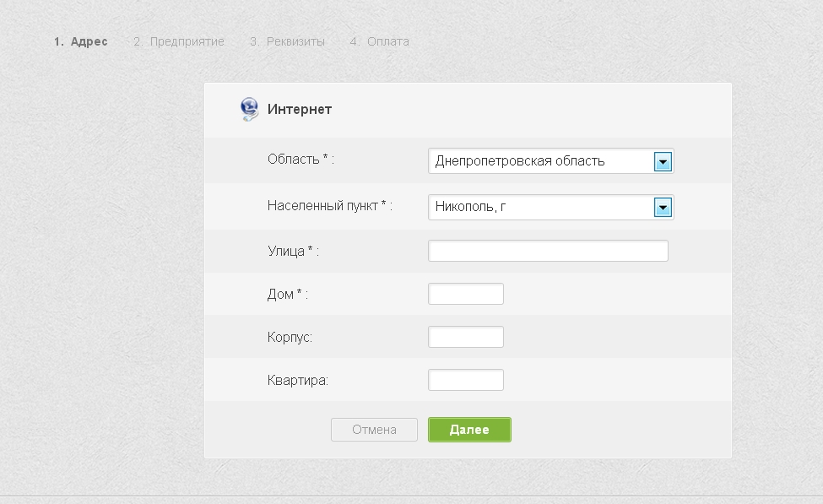Click the Квартира label
This screenshot has height=504, width=823.
coord(298,380)
